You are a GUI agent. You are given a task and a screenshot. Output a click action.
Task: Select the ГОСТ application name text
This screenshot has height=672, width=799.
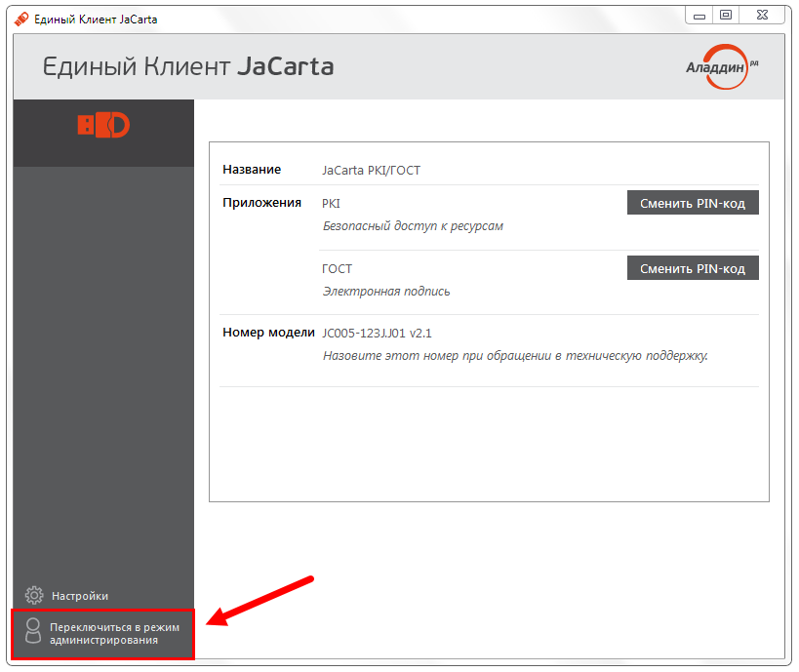337,268
